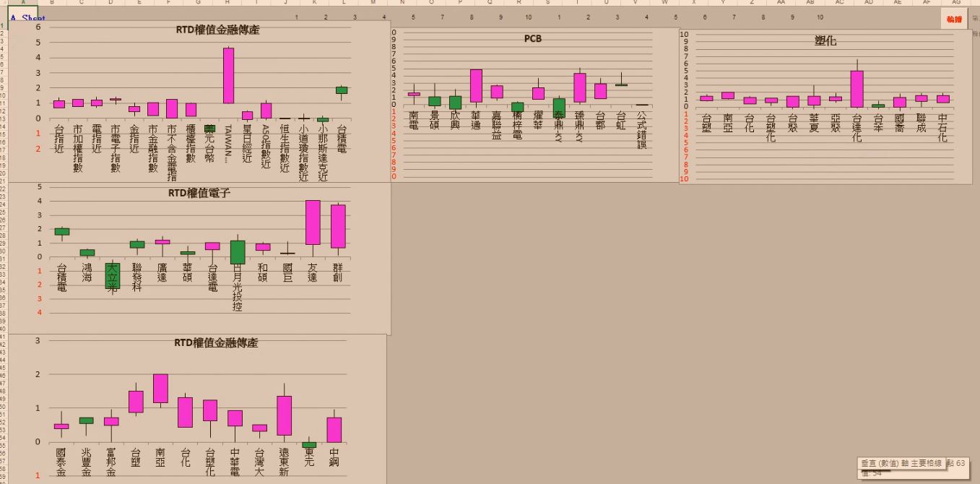
Task: Click the 市加權指數 axis label
Action: click(78, 148)
